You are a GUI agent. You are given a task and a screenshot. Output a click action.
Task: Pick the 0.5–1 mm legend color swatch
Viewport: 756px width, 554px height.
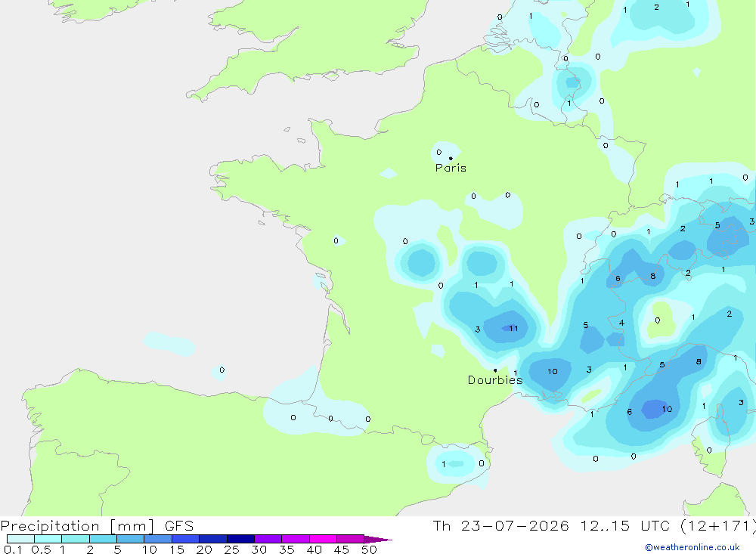(48, 539)
